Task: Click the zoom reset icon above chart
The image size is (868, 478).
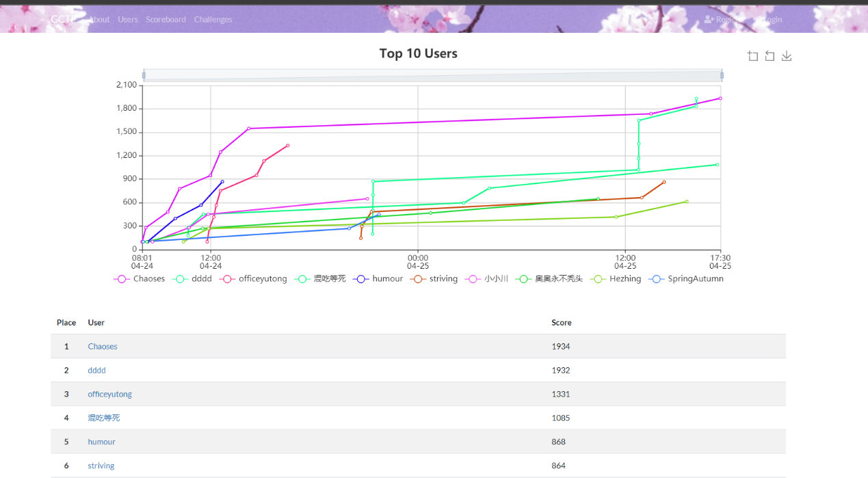Action: tap(770, 56)
